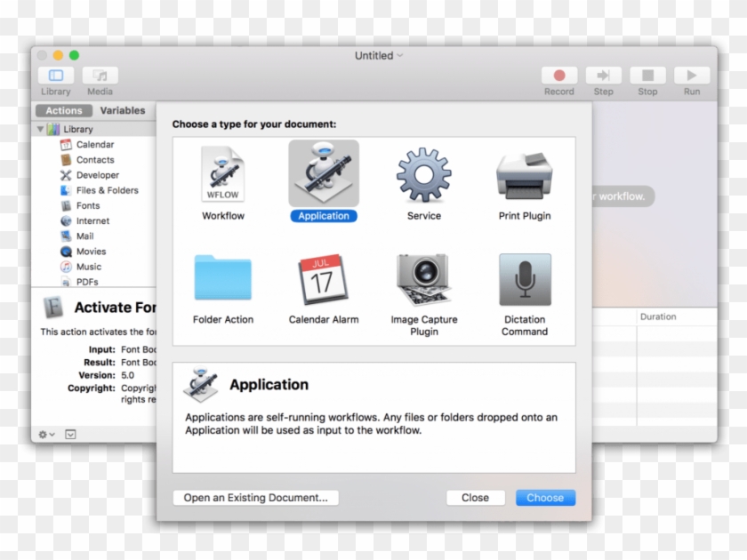Switch to the Variables tab
The width and height of the screenshot is (747, 560).
tap(122, 110)
